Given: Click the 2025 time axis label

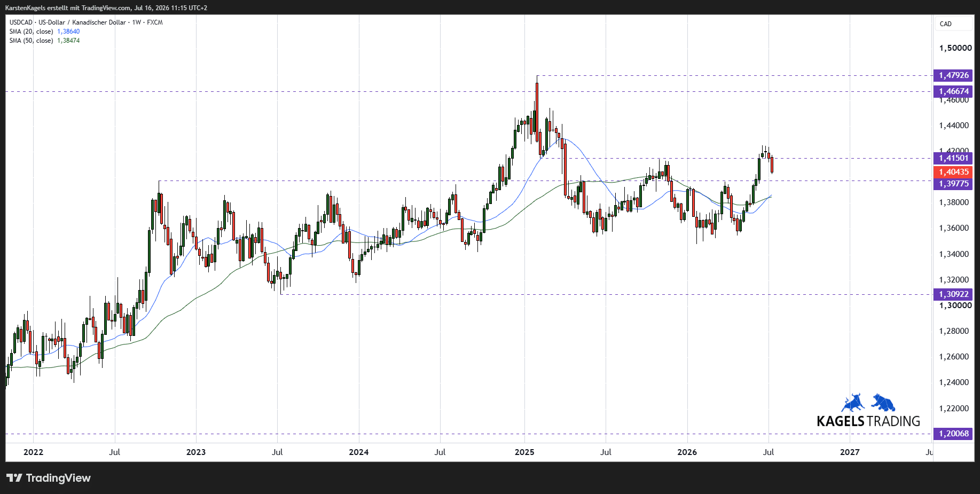Looking at the screenshot, I should coord(524,452).
